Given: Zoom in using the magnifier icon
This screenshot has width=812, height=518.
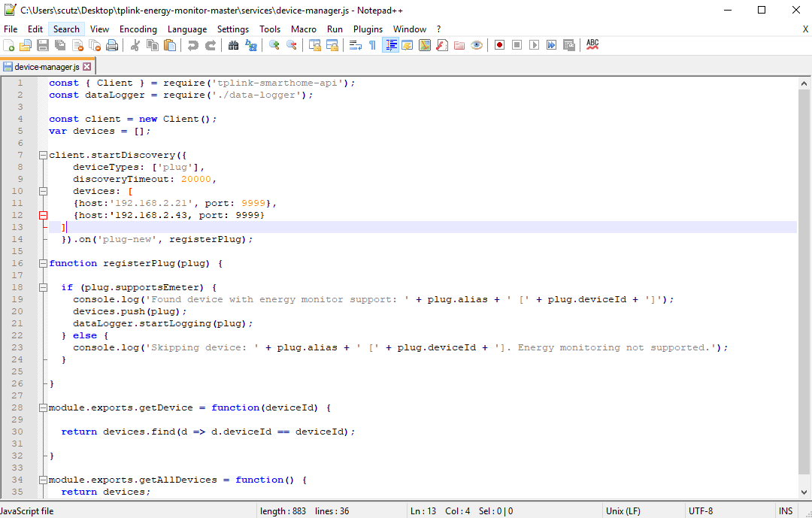Looking at the screenshot, I should (274, 45).
